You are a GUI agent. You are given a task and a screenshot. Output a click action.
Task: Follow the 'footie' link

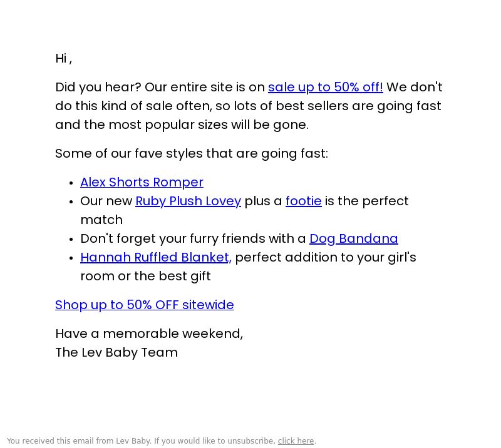(303, 201)
